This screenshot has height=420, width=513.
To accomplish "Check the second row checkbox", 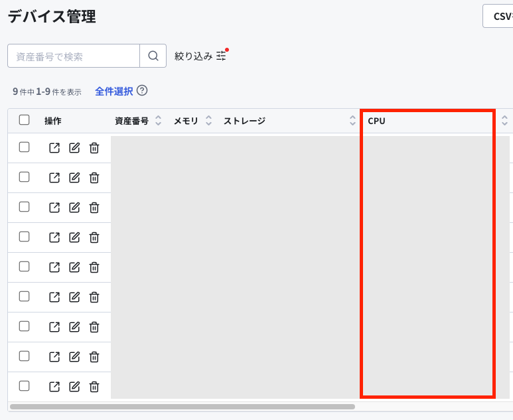I will pos(24,177).
